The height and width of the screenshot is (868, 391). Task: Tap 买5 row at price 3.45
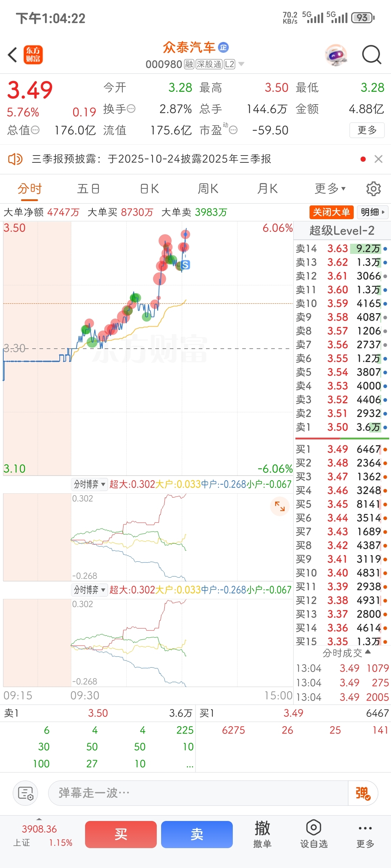[x=342, y=504]
